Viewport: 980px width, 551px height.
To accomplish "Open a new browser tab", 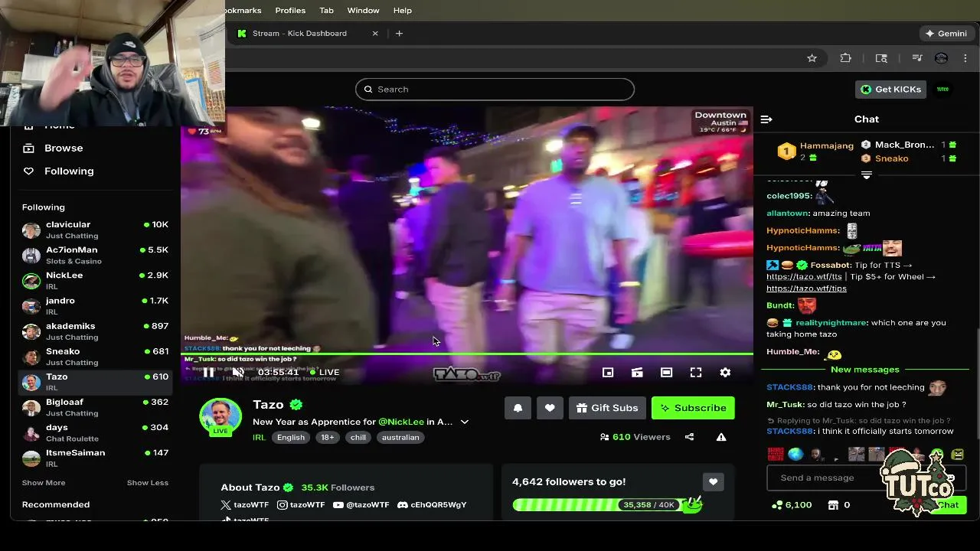I will tap(399, 33).
